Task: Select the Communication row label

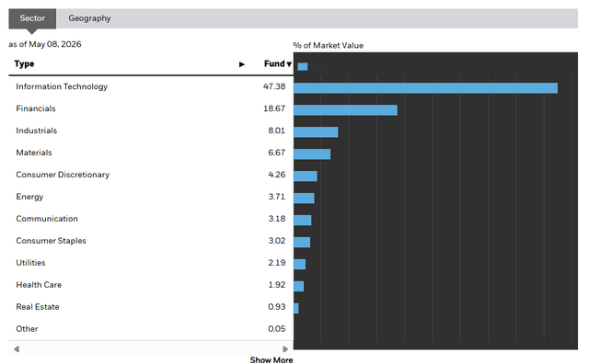Action: click(47, 219)
